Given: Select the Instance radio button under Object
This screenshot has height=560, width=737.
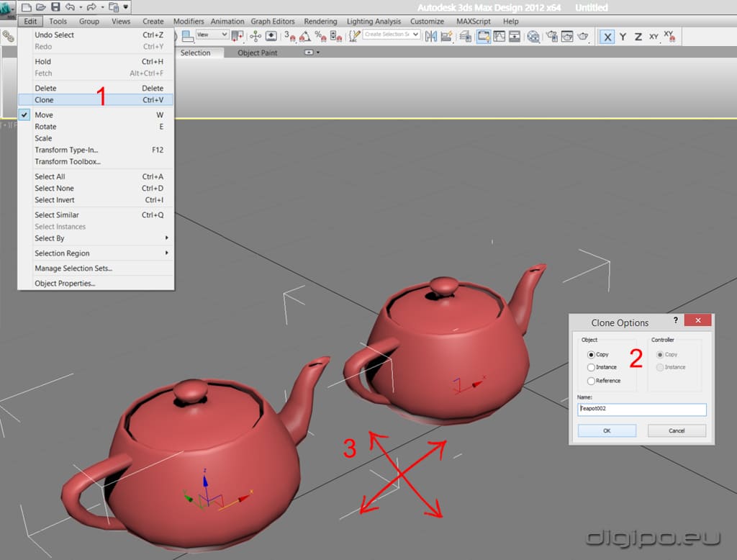Looking at the screenshot, I should coord(592,367).
